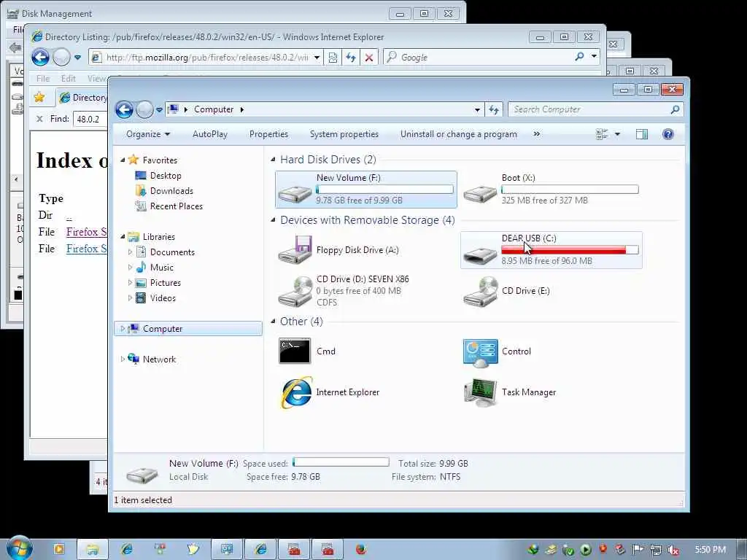Expand the Network tree node

tap(123, 359)
